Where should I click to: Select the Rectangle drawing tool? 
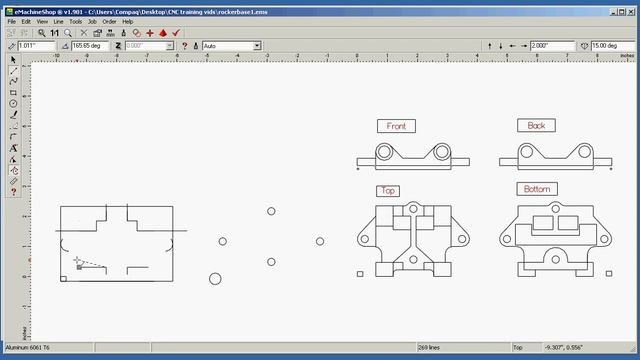click(x=13, y=93)
